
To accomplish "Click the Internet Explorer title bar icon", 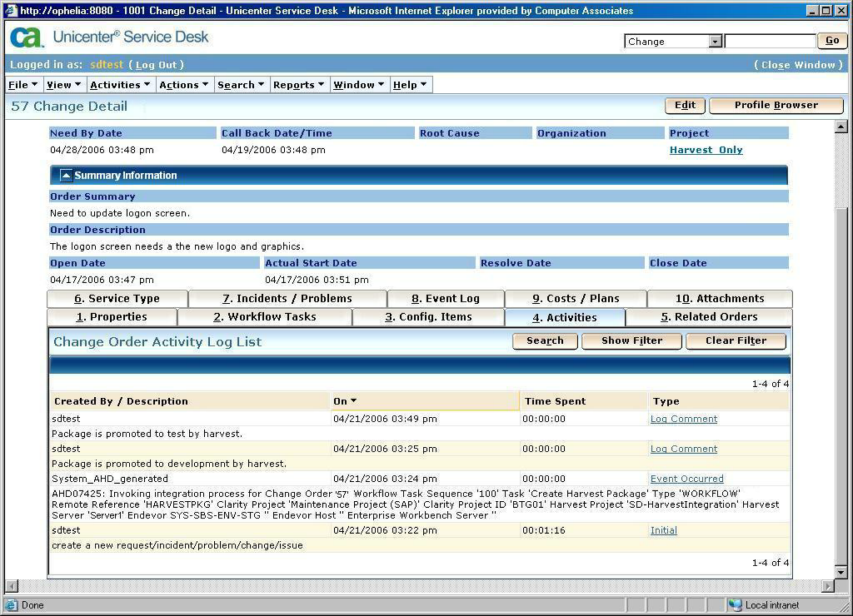I will click(10, 11).
